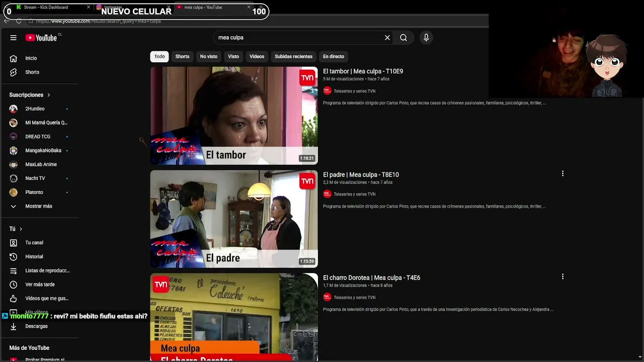Click the MaxLab Anime channel avatar

click(14, 164)
